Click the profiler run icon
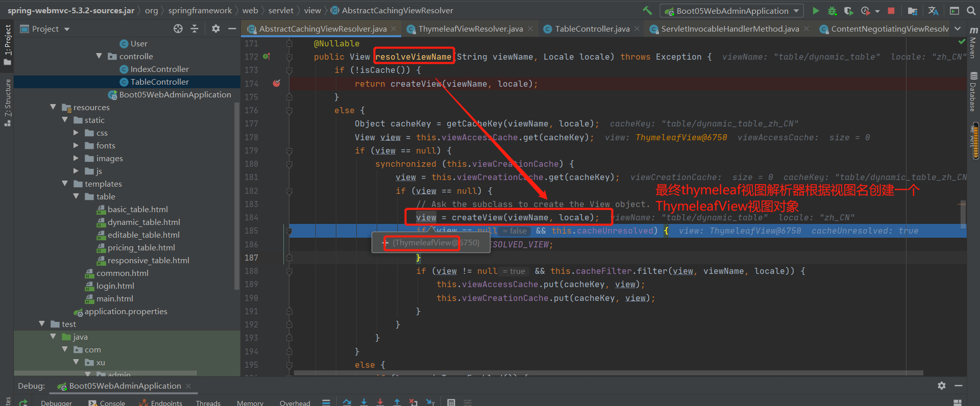 coord(865,10)
